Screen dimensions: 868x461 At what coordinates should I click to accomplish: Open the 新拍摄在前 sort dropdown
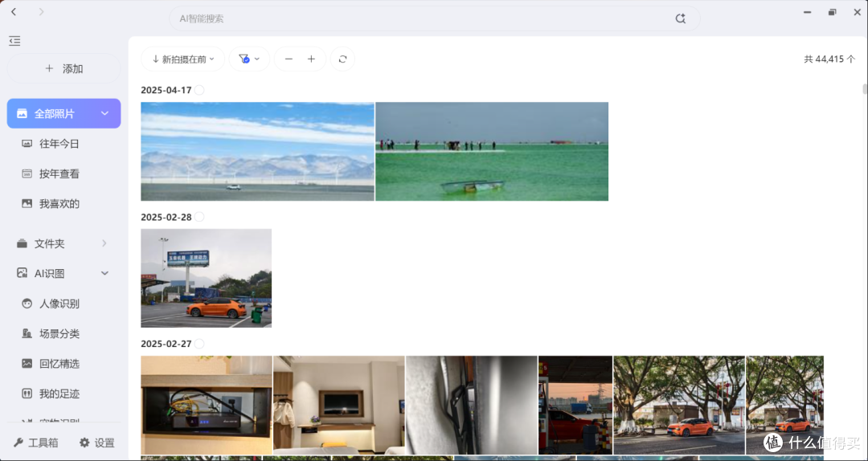[x=182, y=59]
